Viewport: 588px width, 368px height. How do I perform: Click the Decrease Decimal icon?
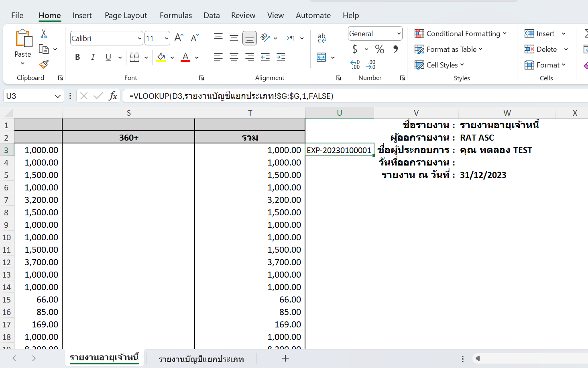[x=371, y=64]
